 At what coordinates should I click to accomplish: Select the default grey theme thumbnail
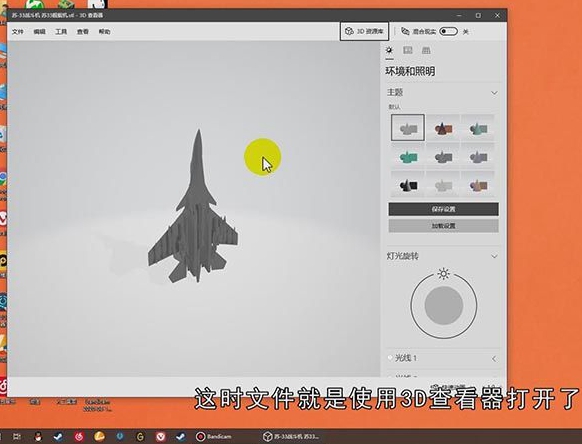click(408, 128)
